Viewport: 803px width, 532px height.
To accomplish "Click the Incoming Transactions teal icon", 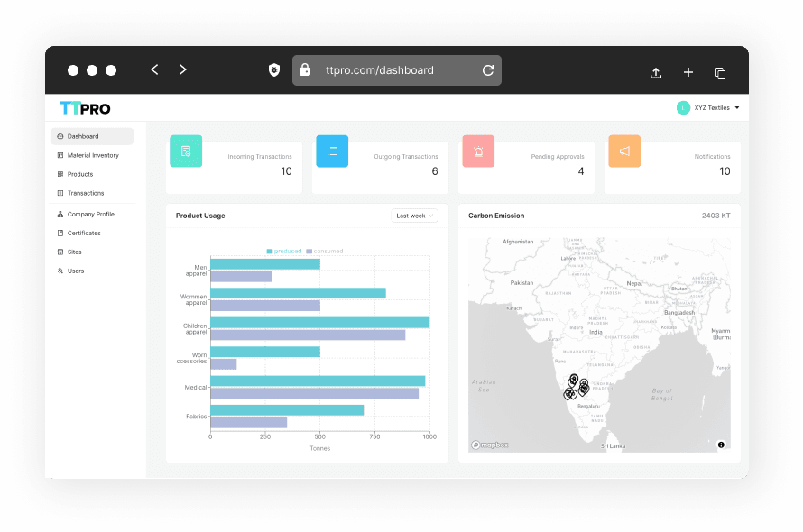I will point(186,151).
